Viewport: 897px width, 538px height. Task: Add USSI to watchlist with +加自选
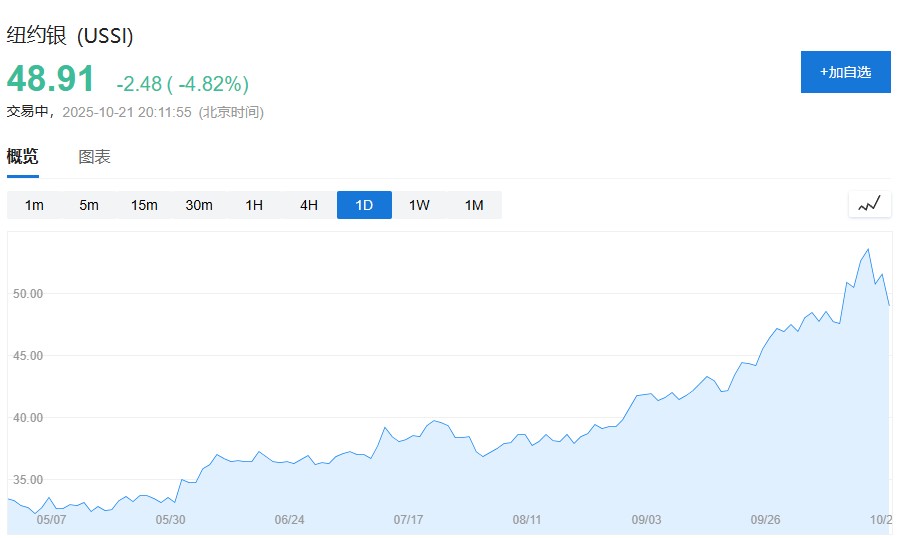tap(845, 72)
